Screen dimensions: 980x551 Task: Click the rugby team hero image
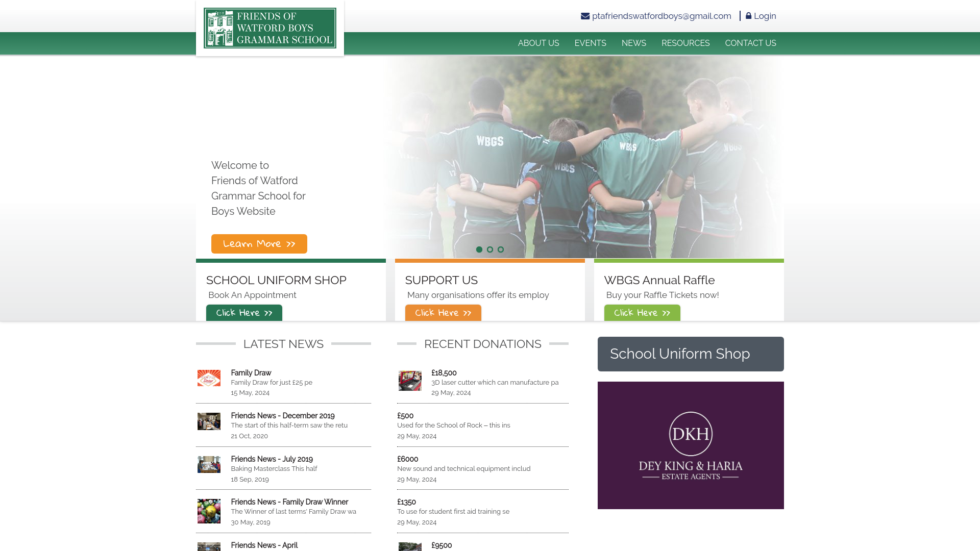tap(584, 157)
